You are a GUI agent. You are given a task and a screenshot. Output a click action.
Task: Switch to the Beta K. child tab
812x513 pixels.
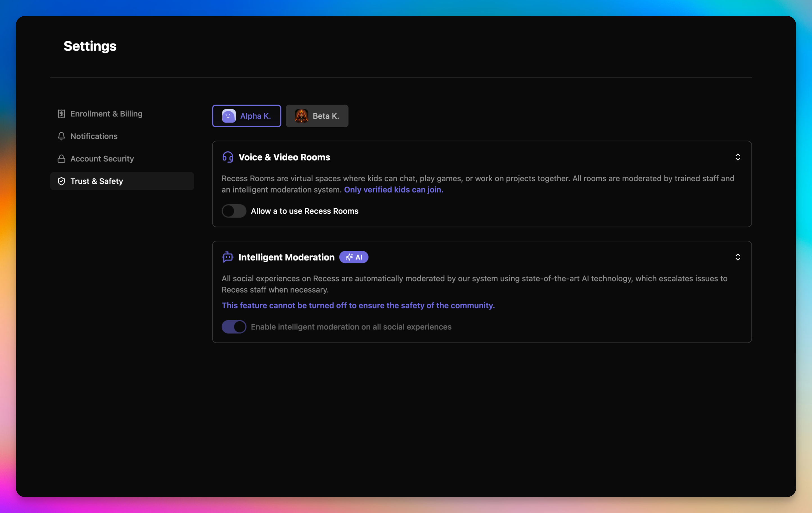pyautogui.click(x=317, y=116)
